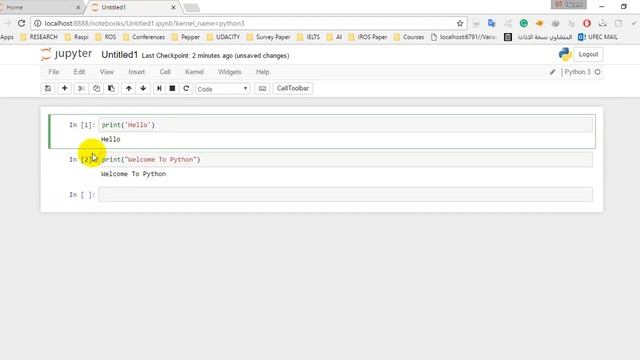Open the Kernel menu
The width and height of the screenshot is (640, 360).
coord(194,72)
